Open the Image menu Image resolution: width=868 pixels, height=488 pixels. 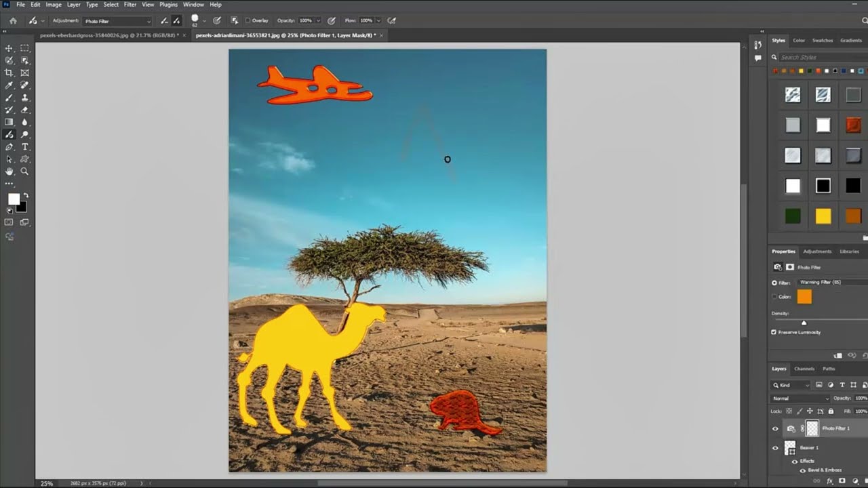click(54, 5)
